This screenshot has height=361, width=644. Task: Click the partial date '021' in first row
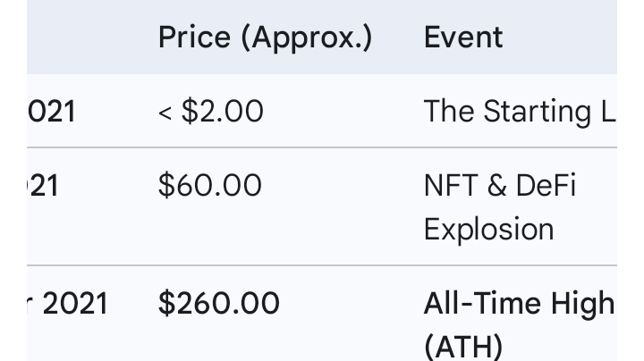coord(52,112)
